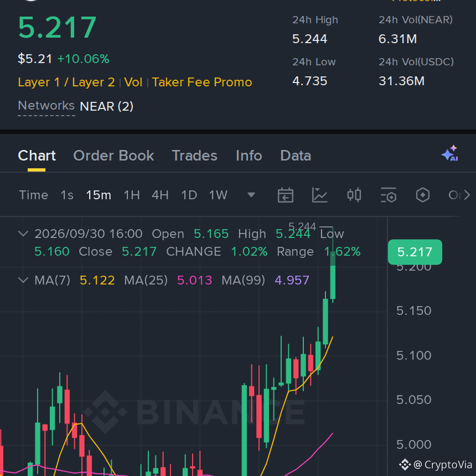
Task: Collapse the MA(7) indicator values row
Action: 23,280
